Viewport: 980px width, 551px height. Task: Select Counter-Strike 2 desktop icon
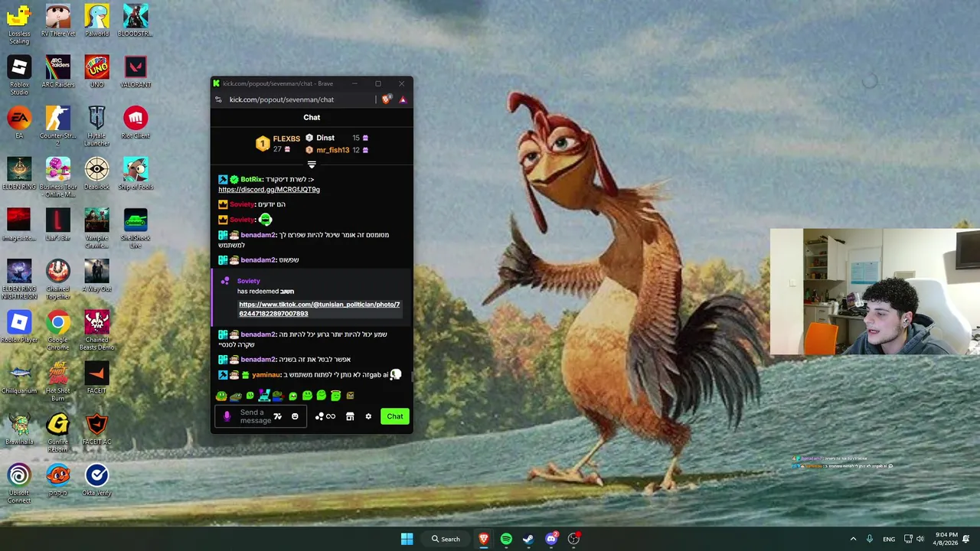[x=58, y=127]
